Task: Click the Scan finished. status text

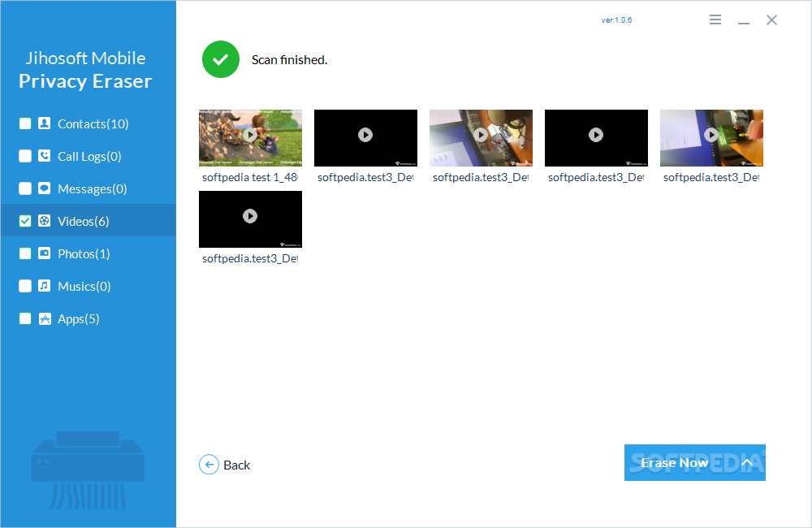Action: [290, 60]
